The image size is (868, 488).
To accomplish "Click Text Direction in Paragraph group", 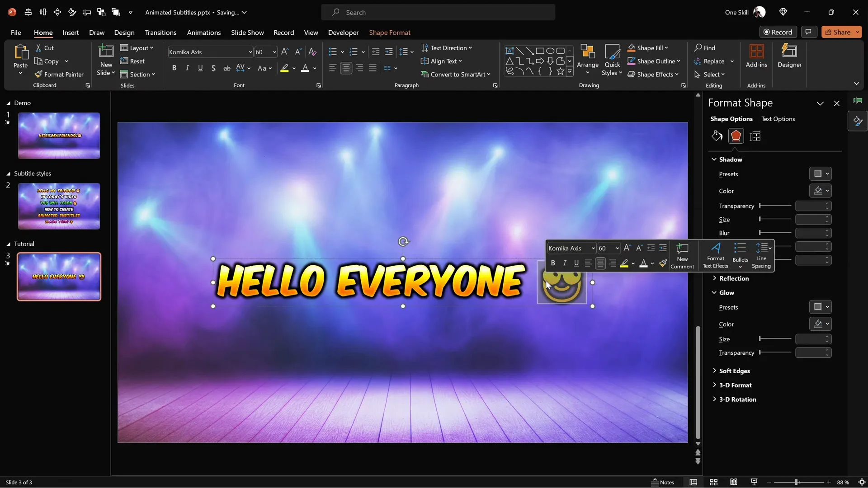I will point(447,48).
